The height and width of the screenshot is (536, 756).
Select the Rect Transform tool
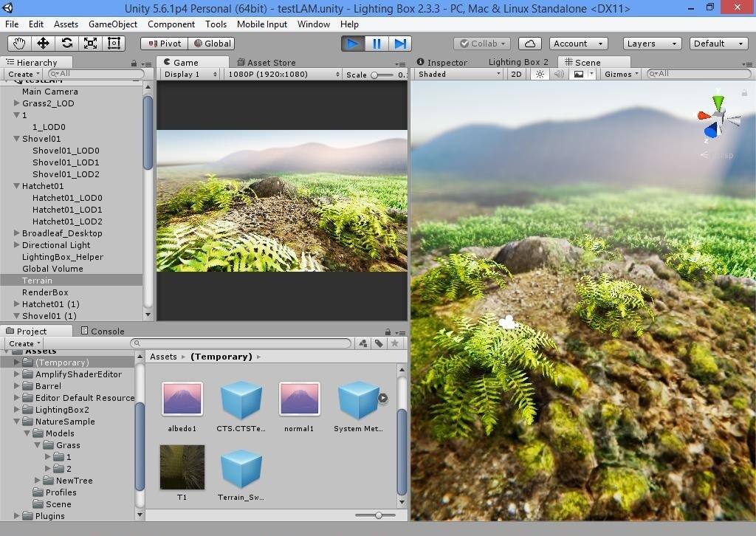click(114, 44)
